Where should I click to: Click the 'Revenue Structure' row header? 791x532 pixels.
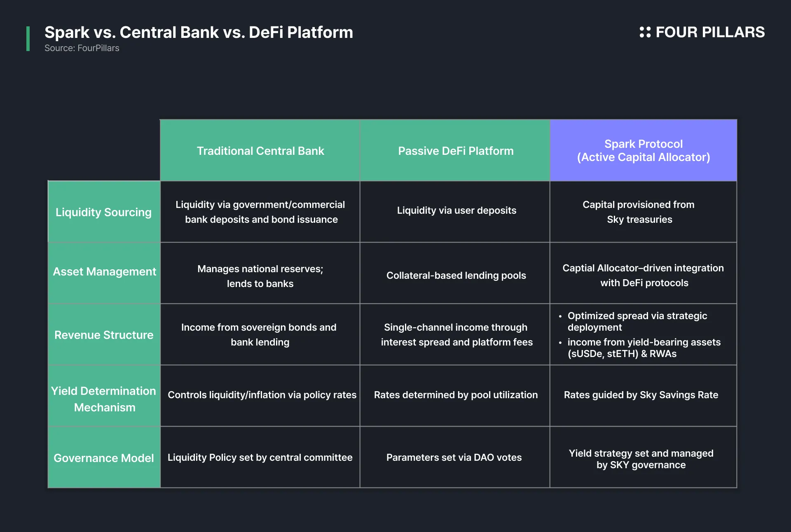tap(104, 335)
